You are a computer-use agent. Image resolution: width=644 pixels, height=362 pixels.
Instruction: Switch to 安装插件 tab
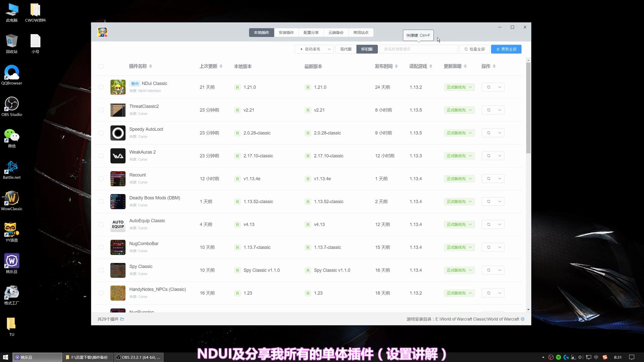point(286,33)
